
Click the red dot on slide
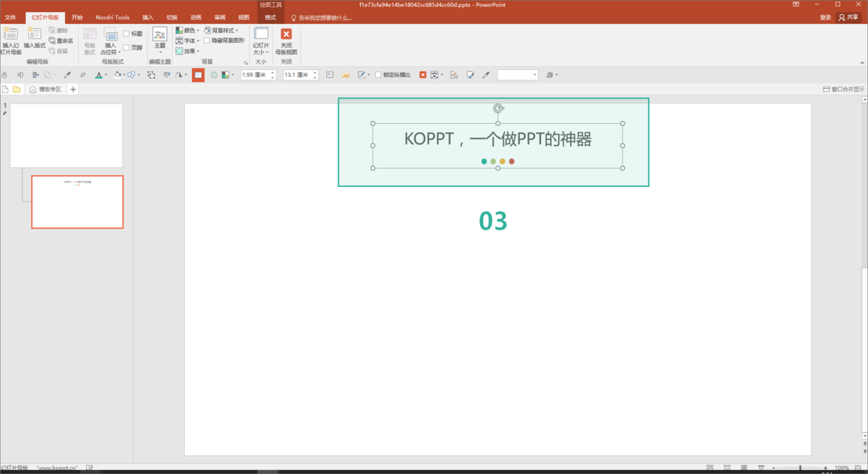pyautogui.click(x=512, y=162)
